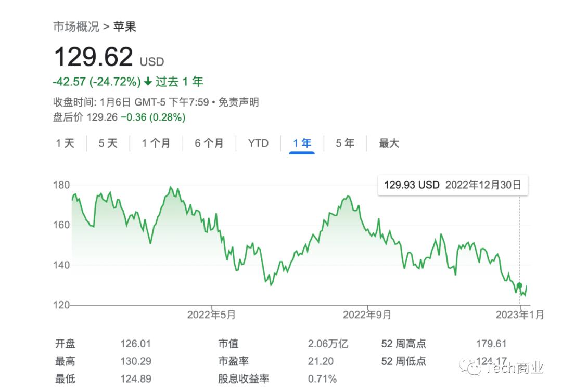This screenshot has width=562, height=392.
Task: Click the 股息收益率 value 0.71%
Action: [x=322, y=379]
